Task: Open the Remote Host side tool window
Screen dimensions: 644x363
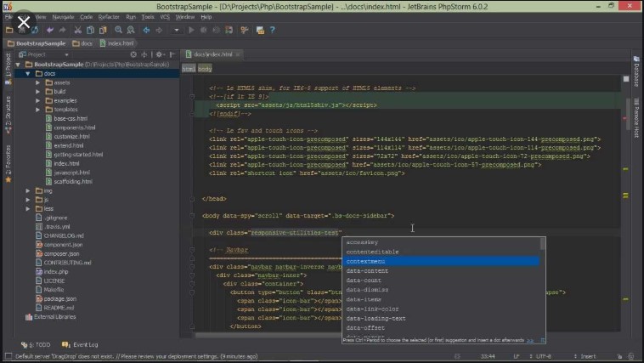Action: (x=636, y=118)
